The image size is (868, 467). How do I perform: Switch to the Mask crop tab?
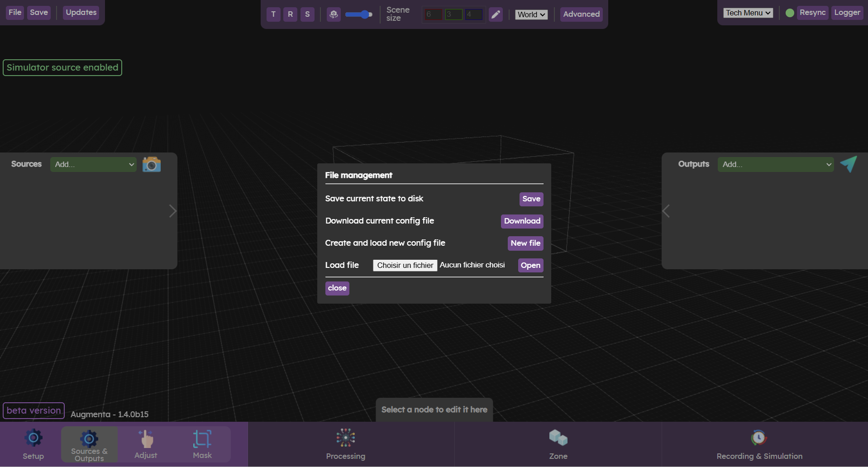(202, 444)
